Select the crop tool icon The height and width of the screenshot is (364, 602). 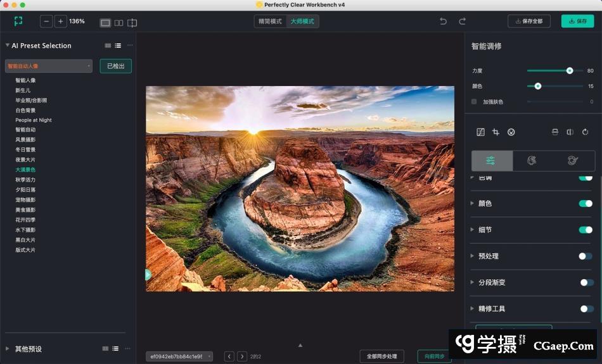pos(496,132)
